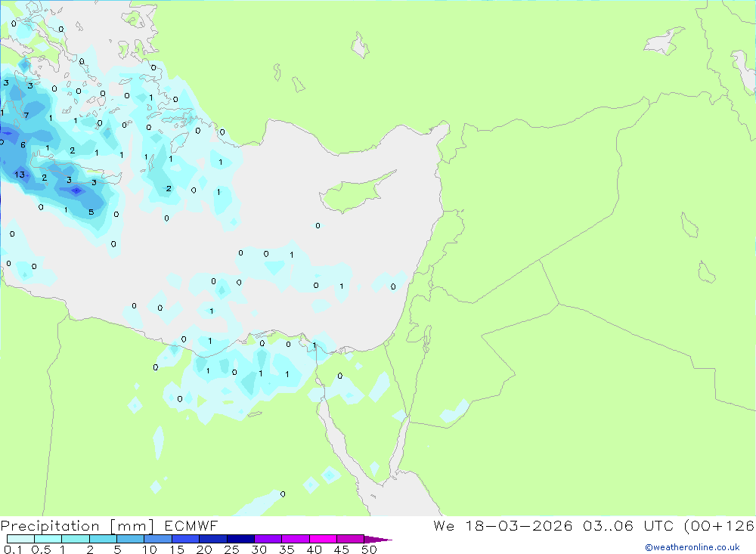Click the legend label '30'
Image resolution: width=756 pixels, height=554 pixels.
(x=259, y=549)
